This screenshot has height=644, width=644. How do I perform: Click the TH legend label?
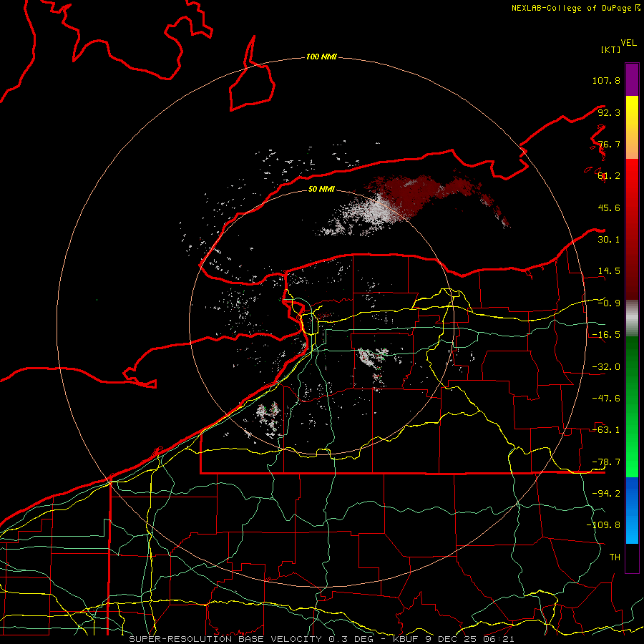pyautogui.click(x=615, y=557)
